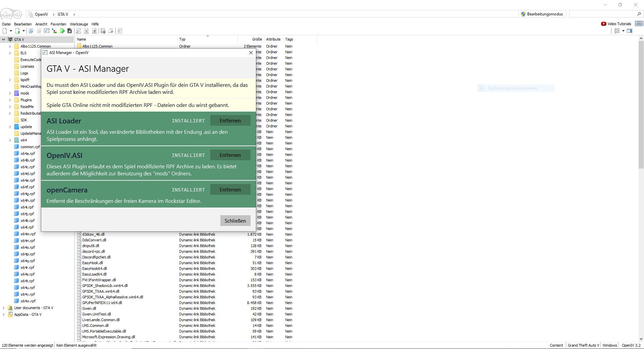Click the text editor 'T' toolbar icon
This screenshot has height=349, width=644.
(x=95, y=31)
